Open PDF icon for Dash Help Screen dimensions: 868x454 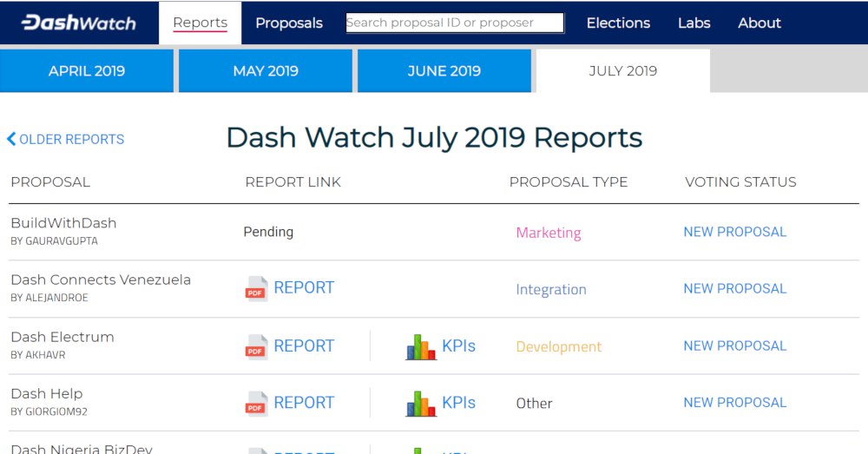coord(256,404)
